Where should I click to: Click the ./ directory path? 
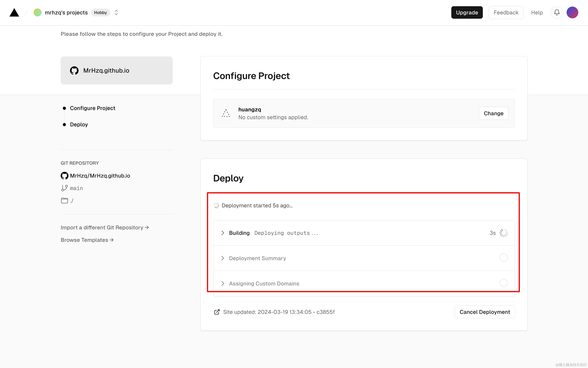coord(72,201)
